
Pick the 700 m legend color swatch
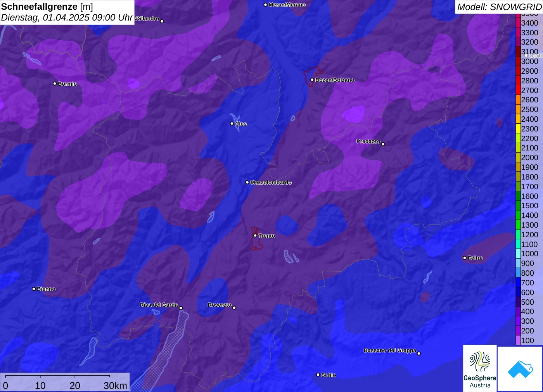tap(518, 283)
